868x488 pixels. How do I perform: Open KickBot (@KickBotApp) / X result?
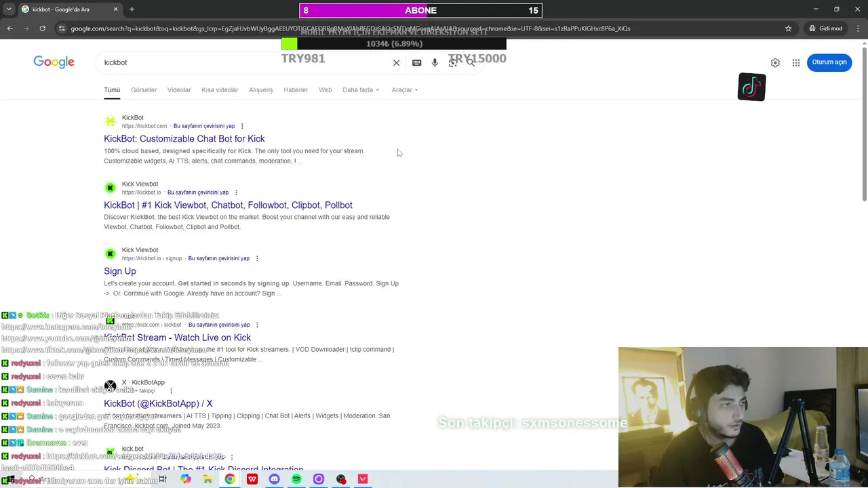click(x=158, y=404)
